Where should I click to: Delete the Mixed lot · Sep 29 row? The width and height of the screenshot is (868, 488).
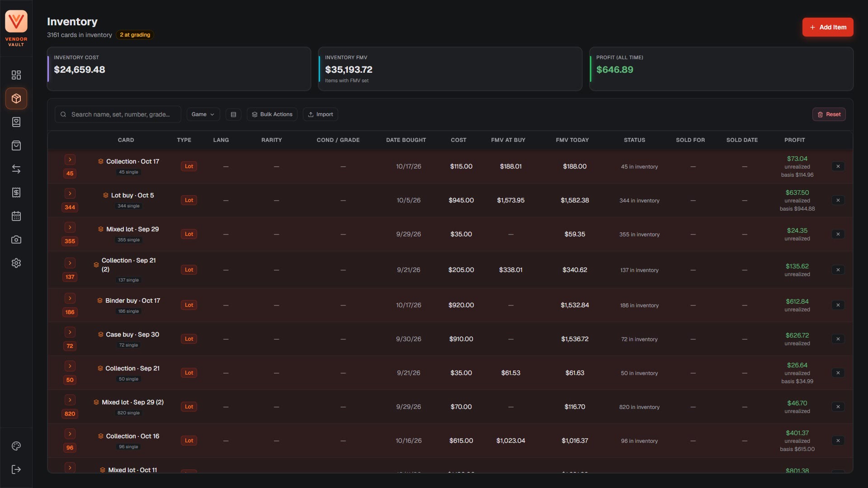tap(838, 234)
